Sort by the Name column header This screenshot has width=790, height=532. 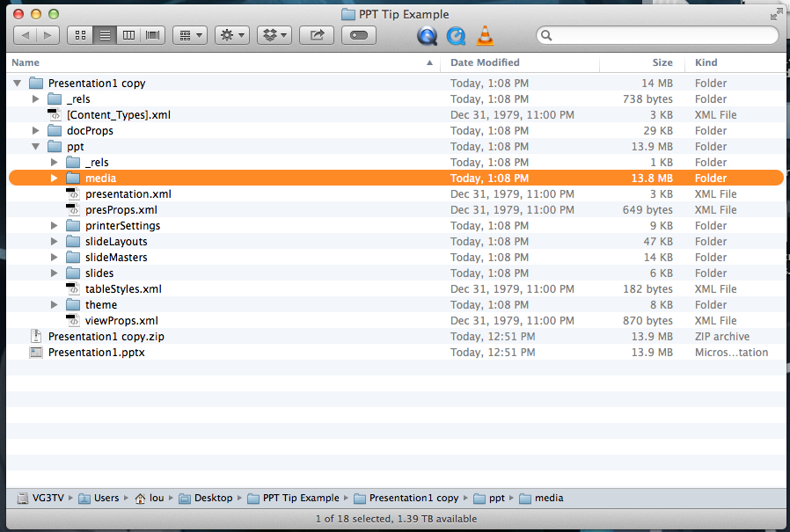[223, 62]
